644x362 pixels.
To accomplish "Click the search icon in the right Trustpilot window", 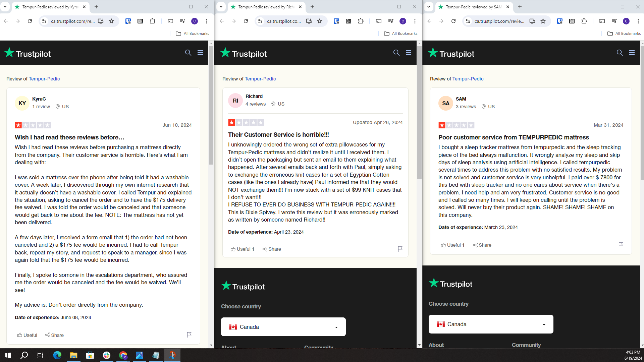I will [x=620, y=53].
